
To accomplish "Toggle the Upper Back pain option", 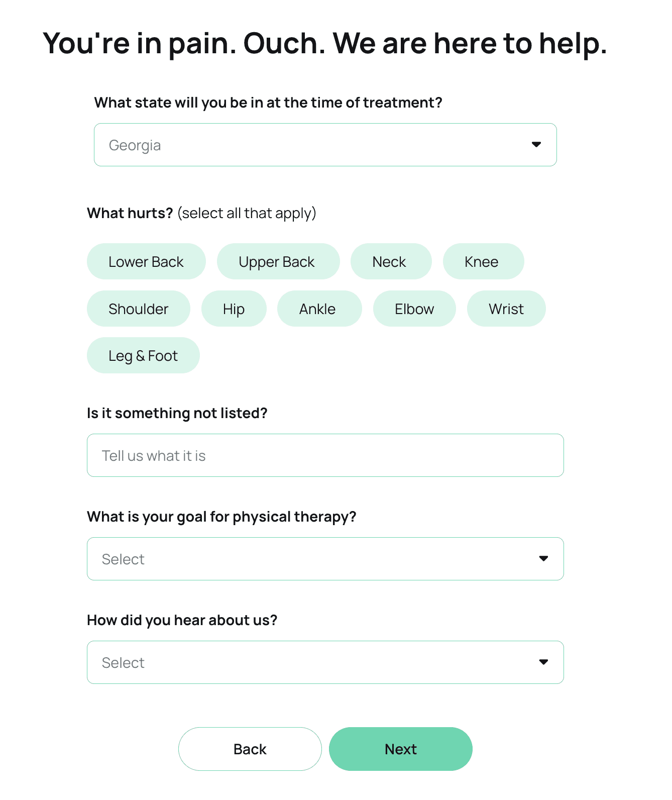I will point(278,261).
